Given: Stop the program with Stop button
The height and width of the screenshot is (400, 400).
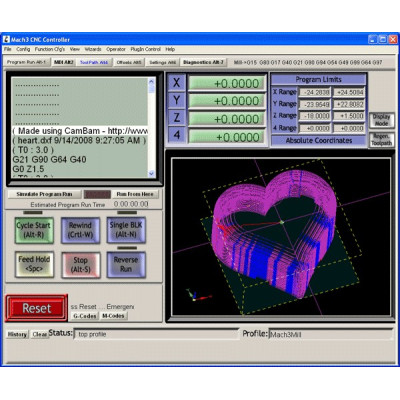Looking at the screenshot, I should [81, 265].
